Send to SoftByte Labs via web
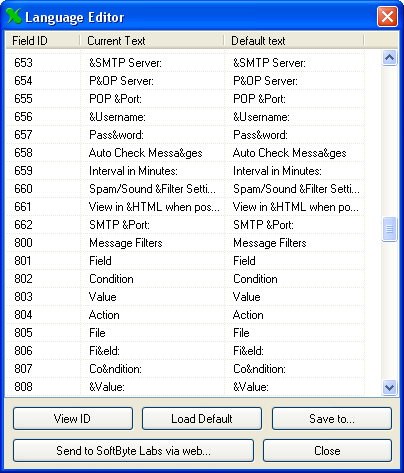The height and width of the screenshot is (473, 404). pos(133,451)
